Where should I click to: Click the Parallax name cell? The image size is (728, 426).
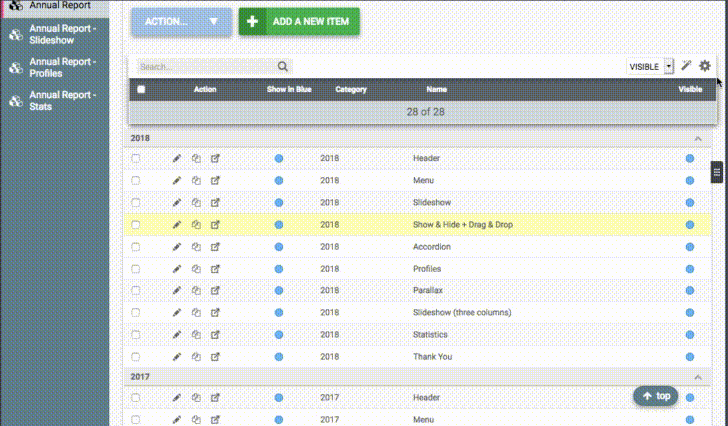pyautogui.click(x=428, y=290)
